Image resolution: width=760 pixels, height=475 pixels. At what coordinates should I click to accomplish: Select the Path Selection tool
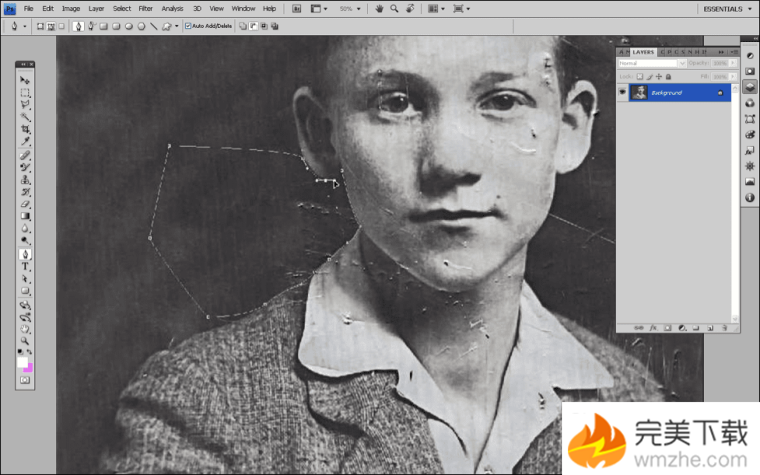coord(25,279)
